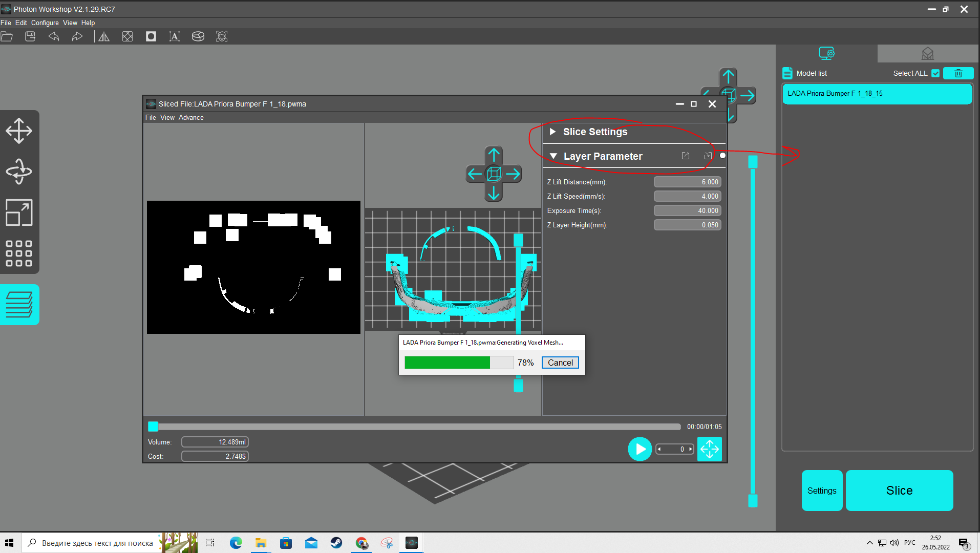Screen dimensions: 980x553
Task: Open the Configure menu
Action: point(45,23)
